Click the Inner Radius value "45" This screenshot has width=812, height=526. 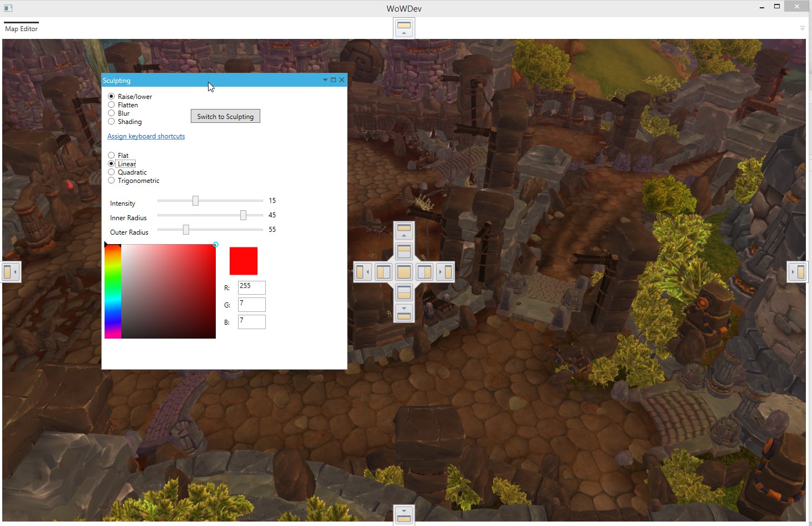pyautogui.click(x=272, y=215)
